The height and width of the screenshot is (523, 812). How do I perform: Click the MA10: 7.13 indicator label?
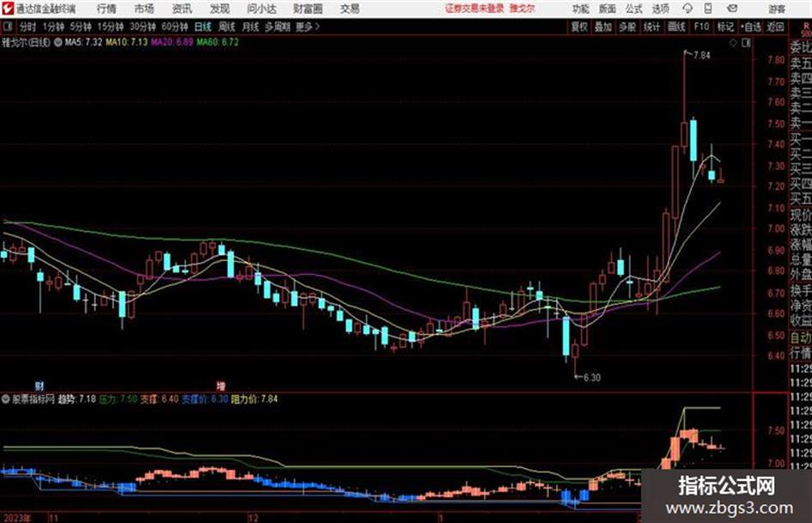127,42
